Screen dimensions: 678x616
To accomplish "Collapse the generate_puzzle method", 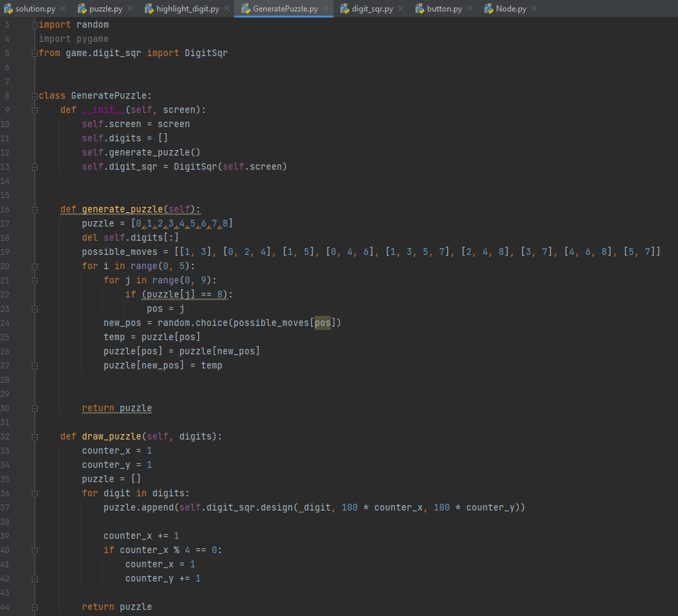I will (x=33, y=209).
